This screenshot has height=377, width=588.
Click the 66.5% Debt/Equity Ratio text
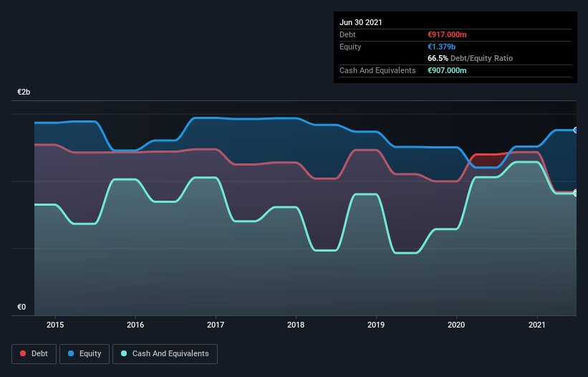(471, 59)
